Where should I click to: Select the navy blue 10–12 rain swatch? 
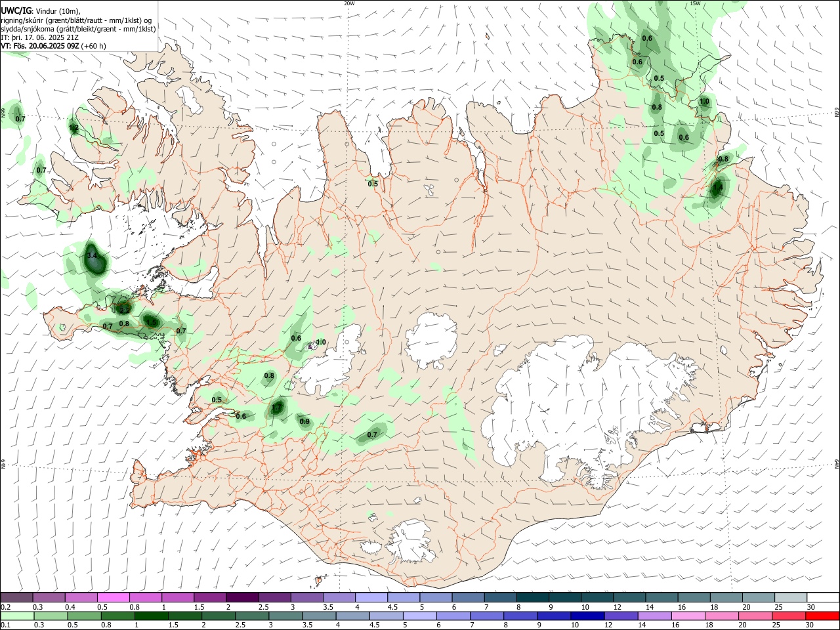pyautogui.click(x=587, y=616)
